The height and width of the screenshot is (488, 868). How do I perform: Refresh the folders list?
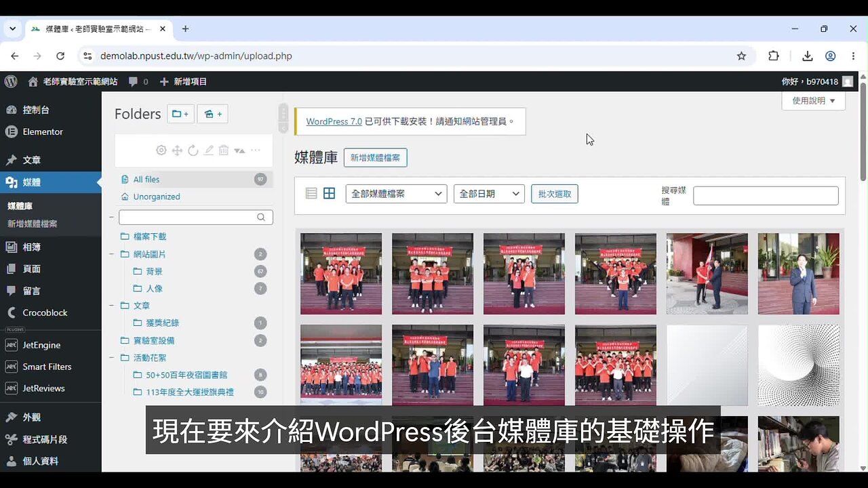point(193,150)
